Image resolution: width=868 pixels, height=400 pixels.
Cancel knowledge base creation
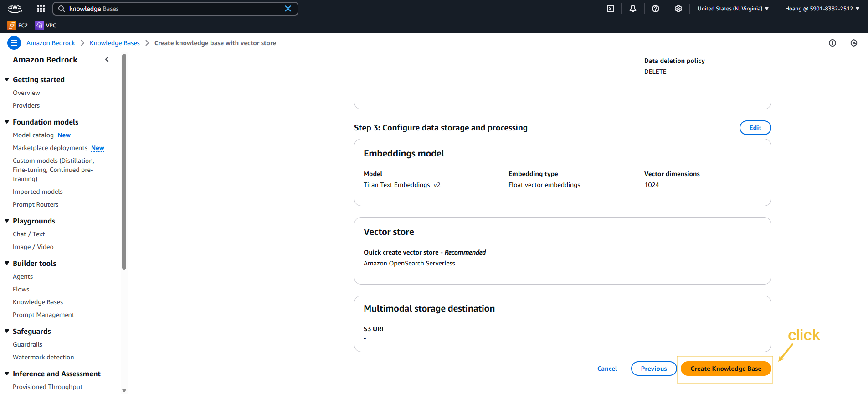pyautogui.click(x=607, y=369)
